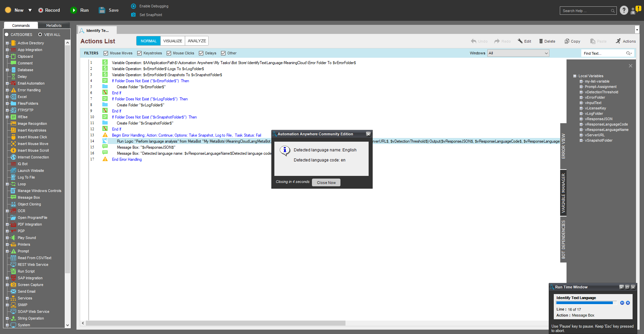Click the Delete trash icon

click(x=541, y=41)
